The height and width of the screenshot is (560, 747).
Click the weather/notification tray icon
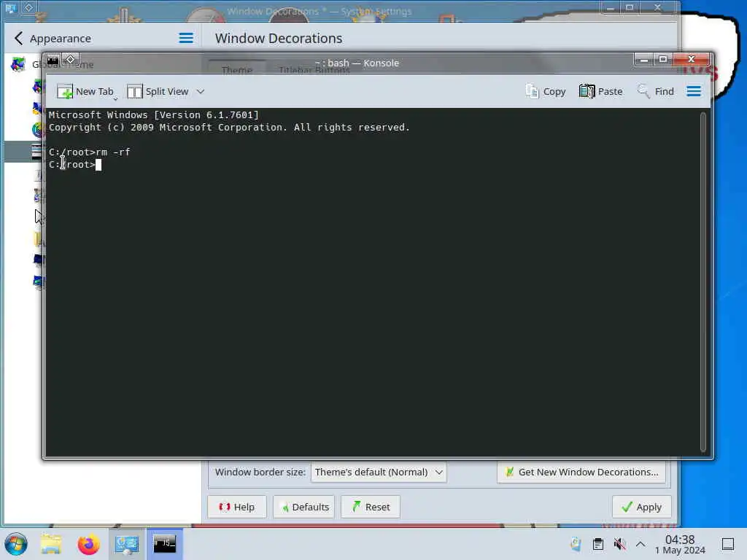click(576, 544)
